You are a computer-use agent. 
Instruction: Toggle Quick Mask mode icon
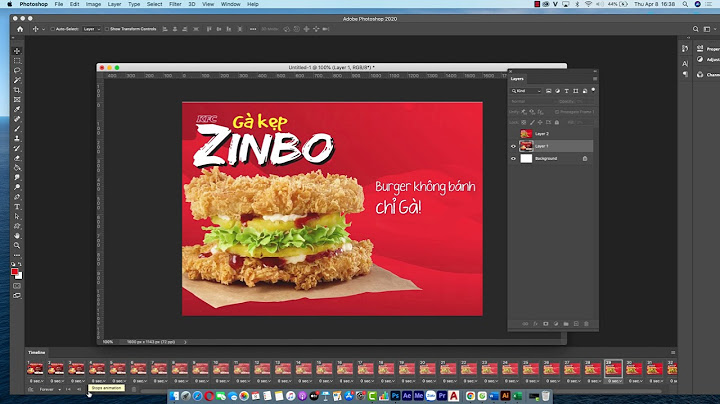(17, 286)
